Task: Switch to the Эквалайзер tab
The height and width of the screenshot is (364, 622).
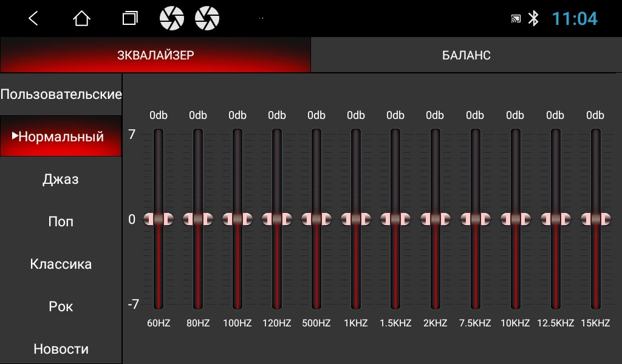Action: (155, 55)
